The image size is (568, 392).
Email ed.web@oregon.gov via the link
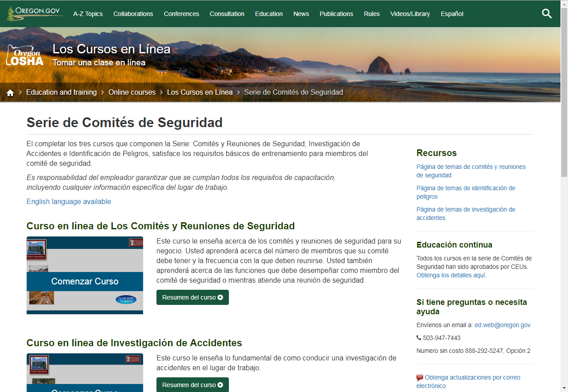coord(502,325)
